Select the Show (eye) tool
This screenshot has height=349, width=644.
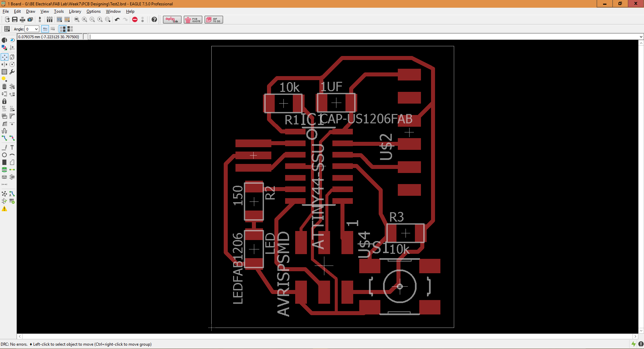coord(12,40)
